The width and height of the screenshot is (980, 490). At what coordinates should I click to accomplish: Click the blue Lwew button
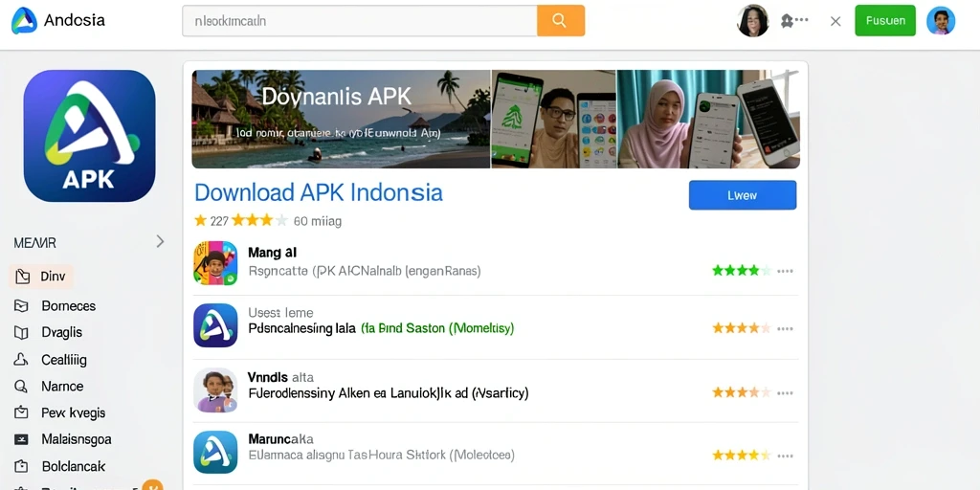click(x=743, y=195)
